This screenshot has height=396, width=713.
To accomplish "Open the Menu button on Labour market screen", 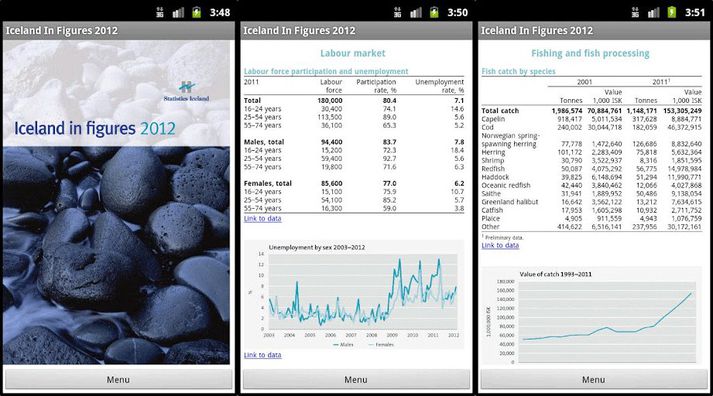I will (356, 379).
